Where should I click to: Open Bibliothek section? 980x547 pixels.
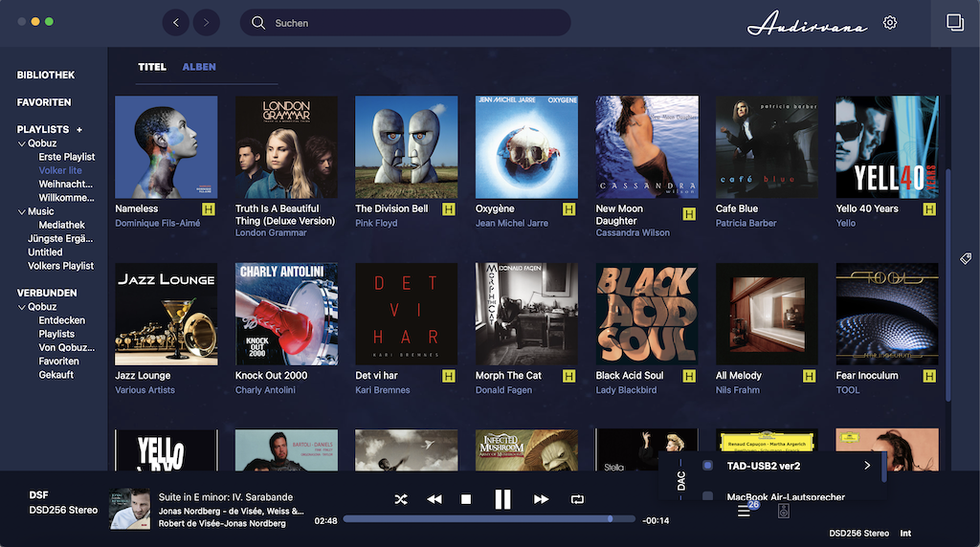click(x=46, y=75)
